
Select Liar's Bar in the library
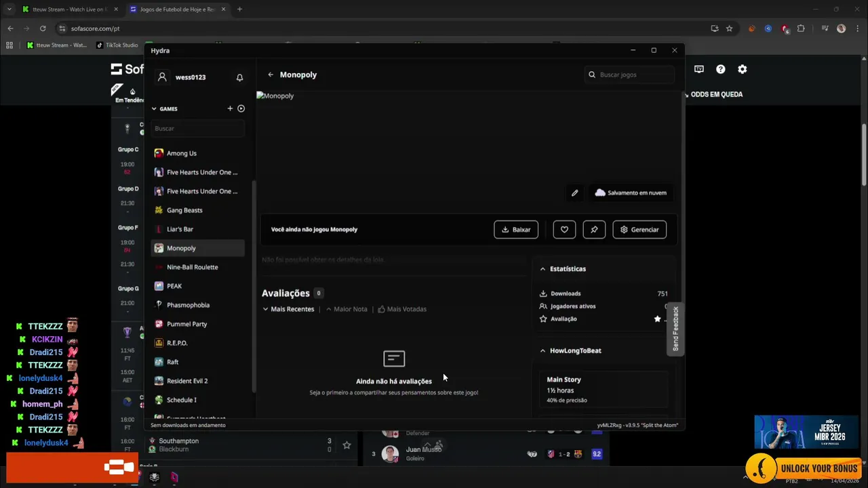(x=197, y=229)
